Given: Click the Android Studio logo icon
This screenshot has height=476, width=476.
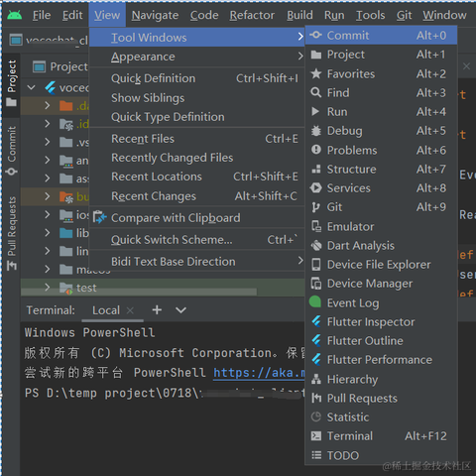Looking at the screenshot, I should point(14,15).
